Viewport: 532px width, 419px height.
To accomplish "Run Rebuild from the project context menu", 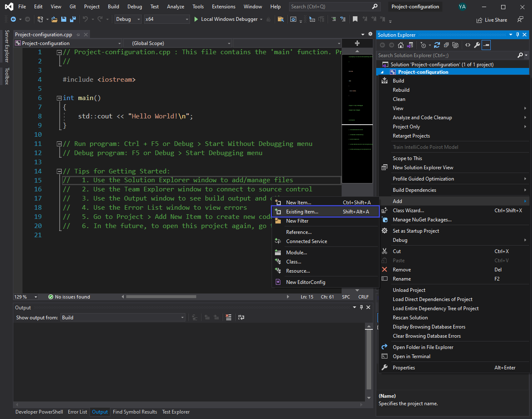I will (x=401, y=90).
